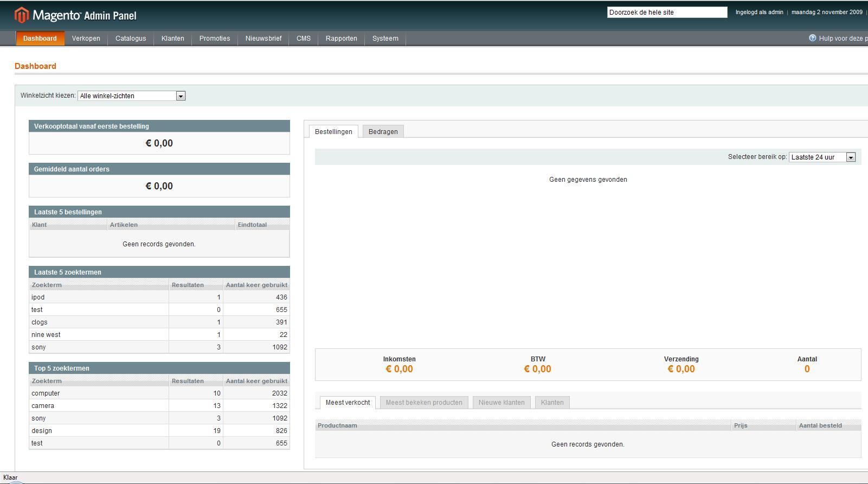The width and height of the screenshot is (868, 484).
Task: Expand the 'Laatste 24 uur' range dropdown
Action: (x=822, y=157)
